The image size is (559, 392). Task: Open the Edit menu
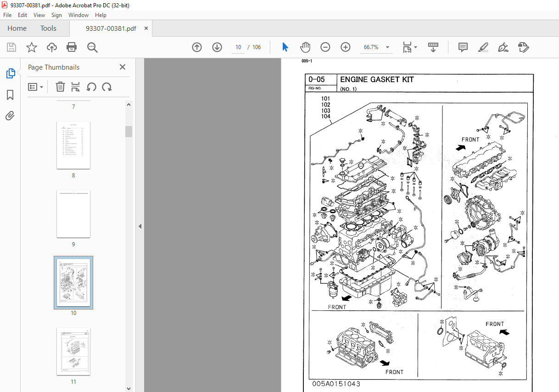(22, 15)
